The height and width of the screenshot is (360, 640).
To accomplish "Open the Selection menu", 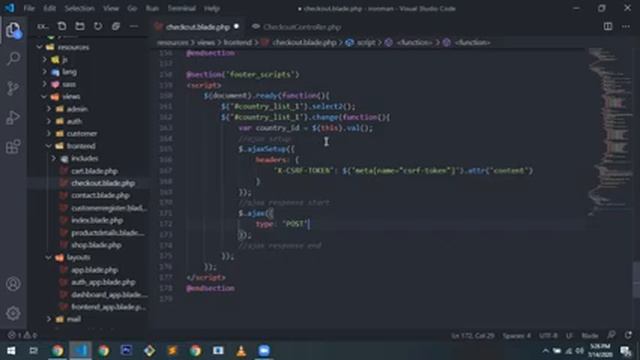I will (80, 8).
